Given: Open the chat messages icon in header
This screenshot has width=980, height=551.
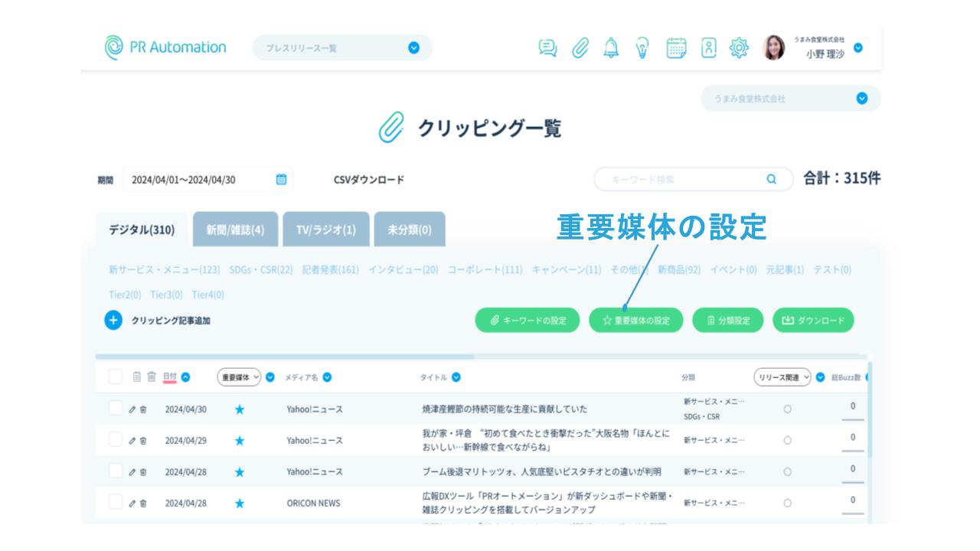Looking at the screenshot, I should pos(547,47).
